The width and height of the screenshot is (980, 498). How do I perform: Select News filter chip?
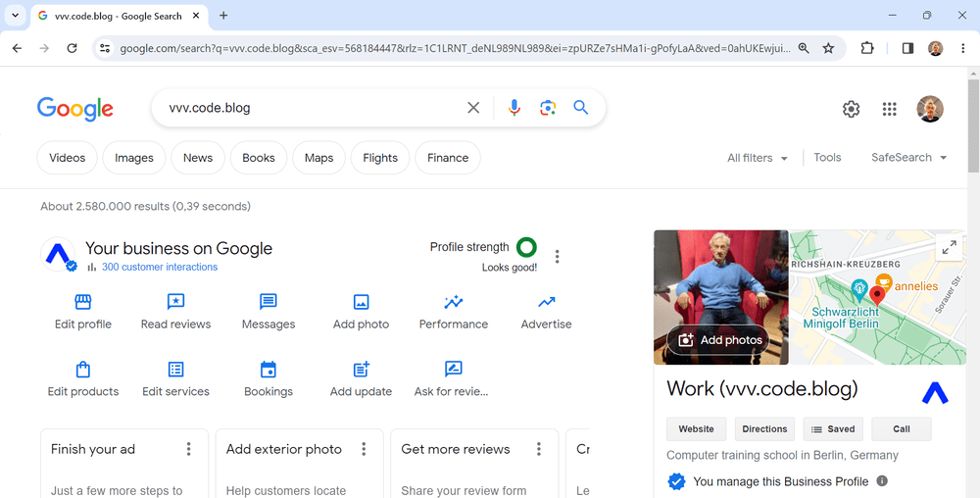(198, 158)
